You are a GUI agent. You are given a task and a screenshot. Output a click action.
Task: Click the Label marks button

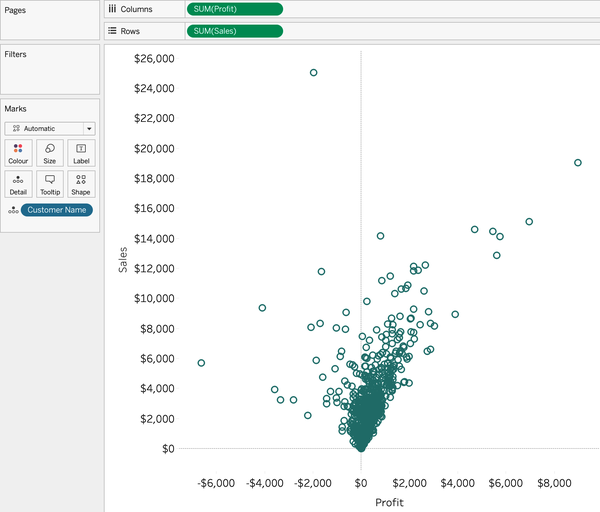pos(81,153)
